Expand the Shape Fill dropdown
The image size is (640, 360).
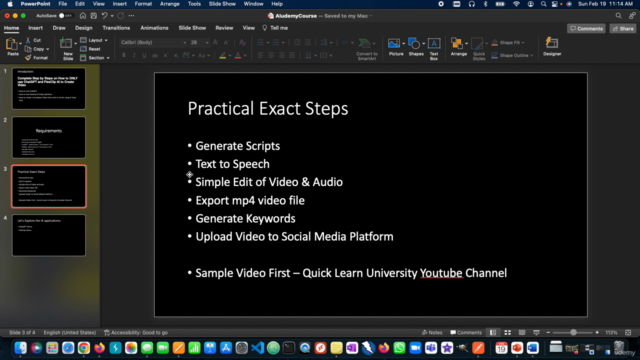point(523,42)
